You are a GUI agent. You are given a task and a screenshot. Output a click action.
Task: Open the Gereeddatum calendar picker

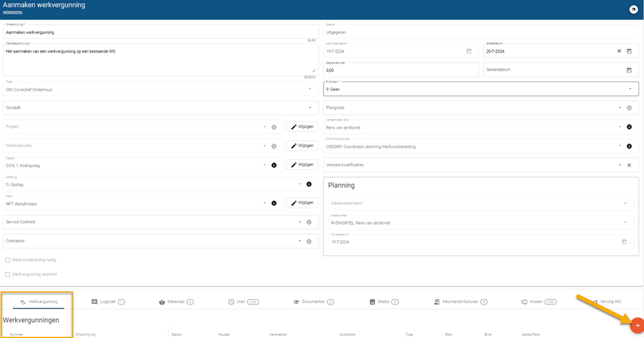[629, 70]
